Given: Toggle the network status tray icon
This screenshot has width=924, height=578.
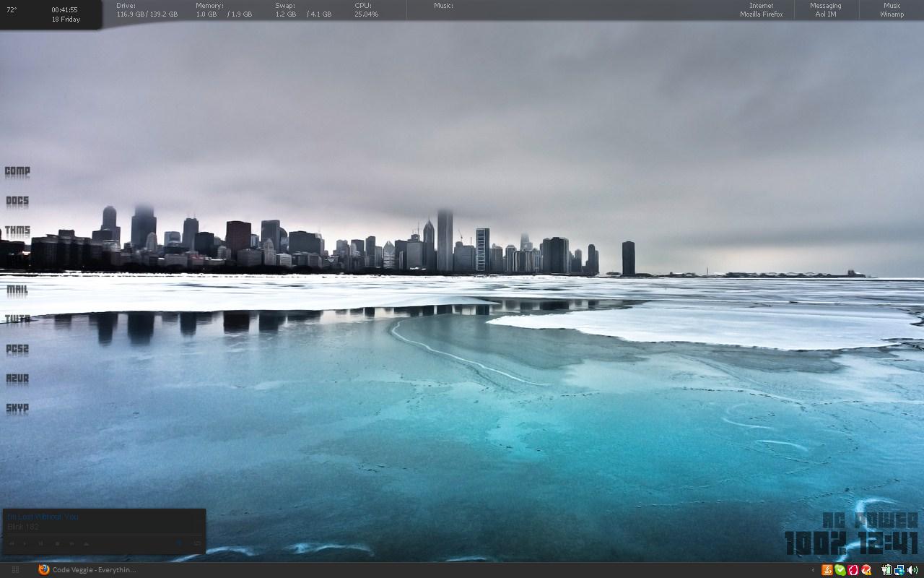Looking at the screenshot, I should 899,570.
